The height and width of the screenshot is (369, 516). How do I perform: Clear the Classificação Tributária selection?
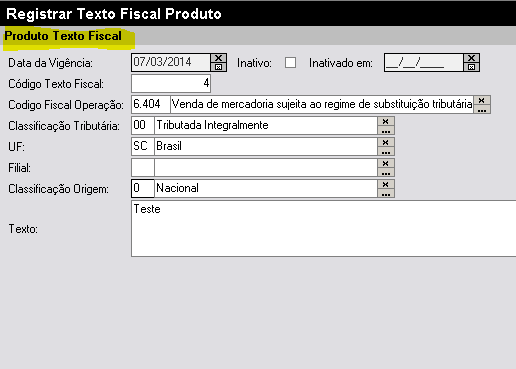[x=386, y=121]
